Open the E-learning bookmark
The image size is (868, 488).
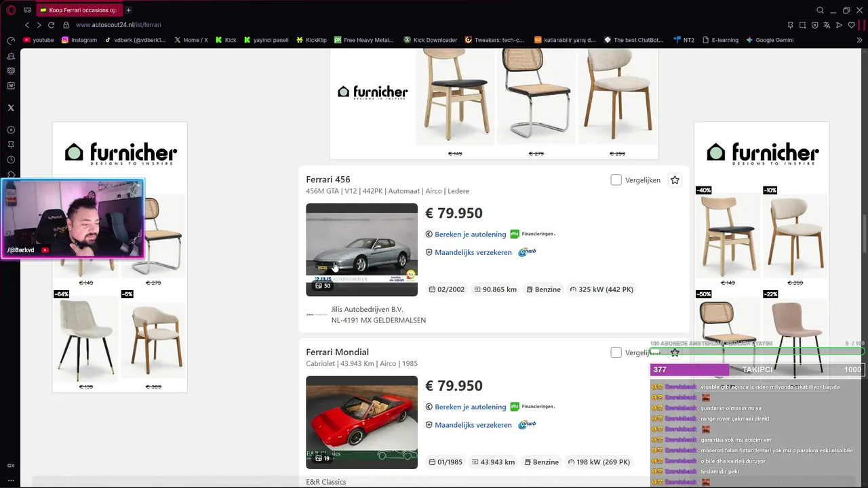click(719, 40)
